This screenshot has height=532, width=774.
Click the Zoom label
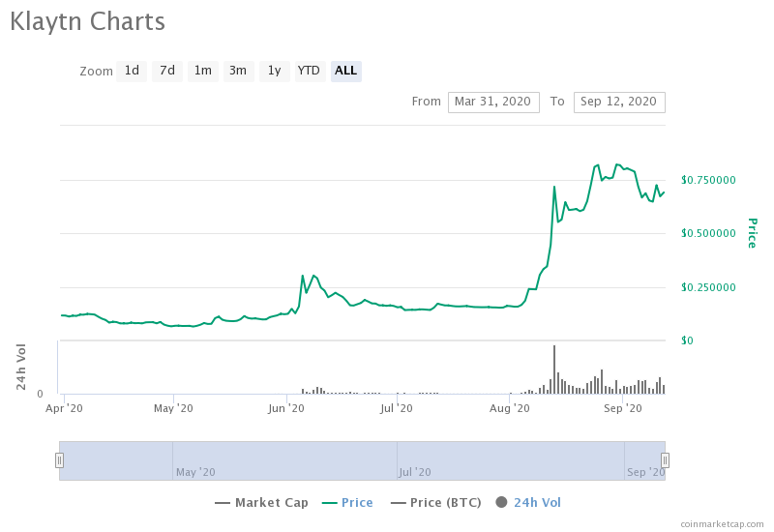tap(96, 72)
